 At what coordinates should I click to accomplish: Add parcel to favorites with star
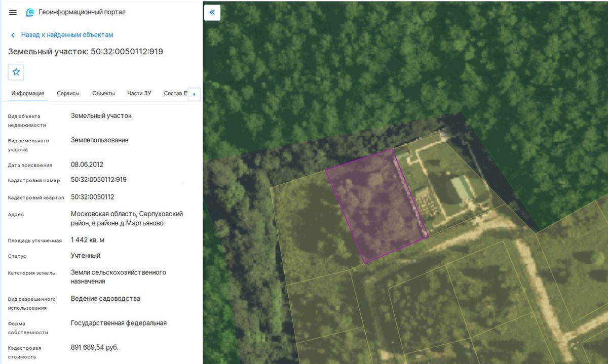(16, 72)
